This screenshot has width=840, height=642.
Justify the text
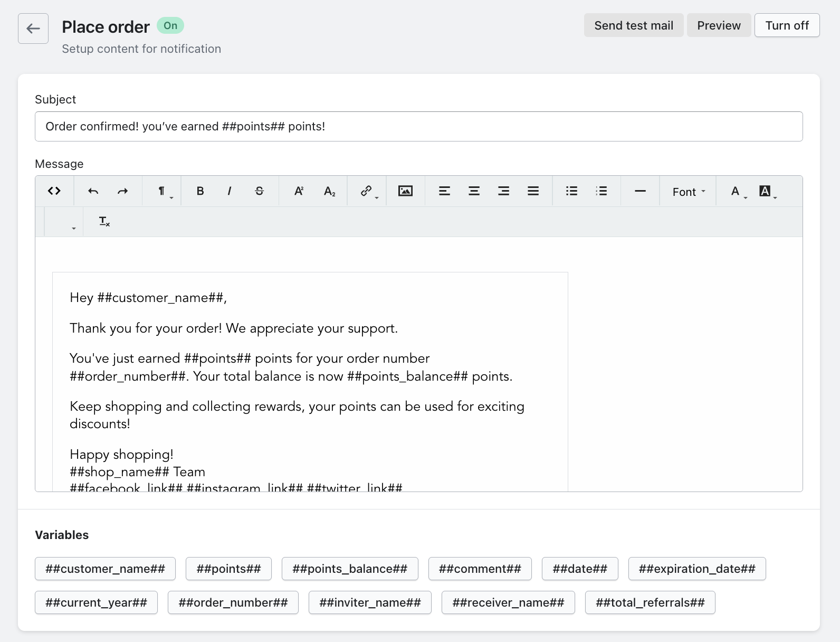533,191
